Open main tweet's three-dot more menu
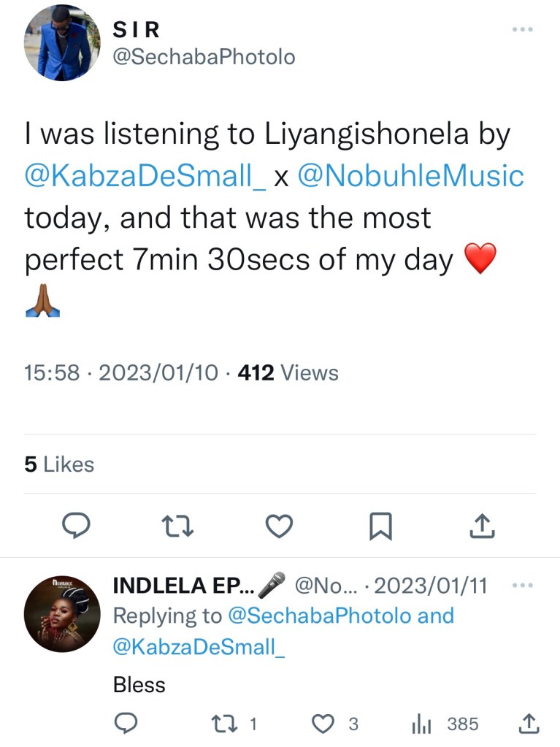 coord(523,29)
